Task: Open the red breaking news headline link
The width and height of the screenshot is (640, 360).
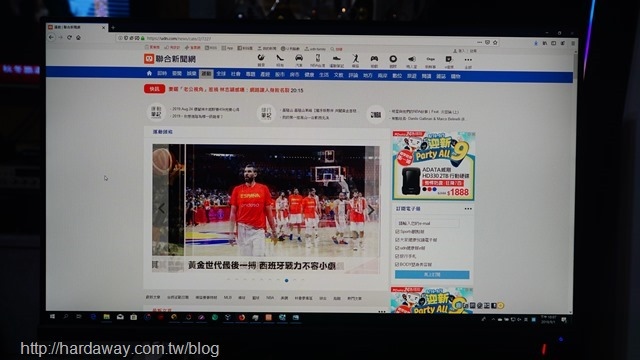Action: 229,89
